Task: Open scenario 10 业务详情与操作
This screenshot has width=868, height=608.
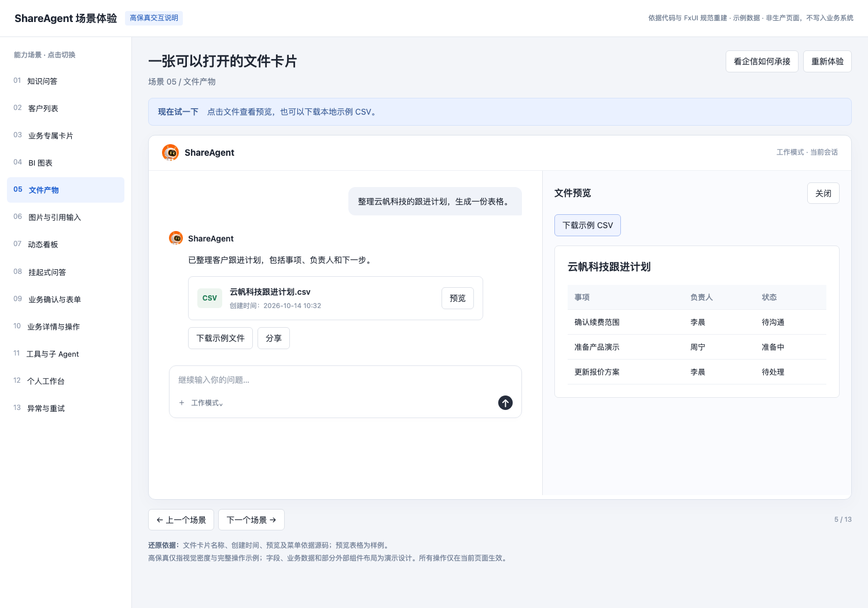Action: click(x=65, y=327)
